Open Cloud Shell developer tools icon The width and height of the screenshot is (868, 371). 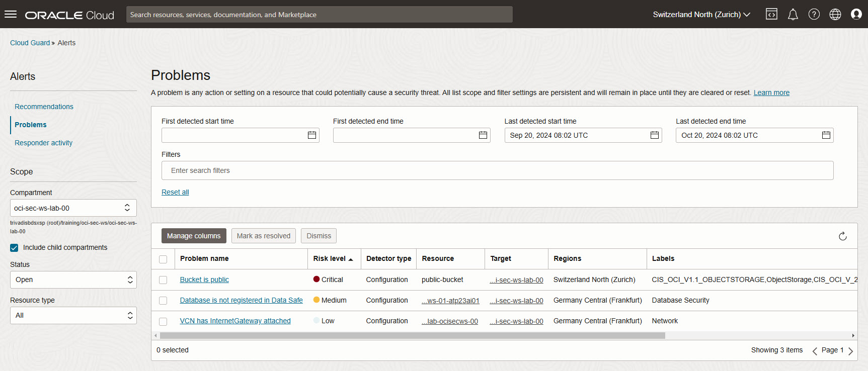click(x=771, y=14)
